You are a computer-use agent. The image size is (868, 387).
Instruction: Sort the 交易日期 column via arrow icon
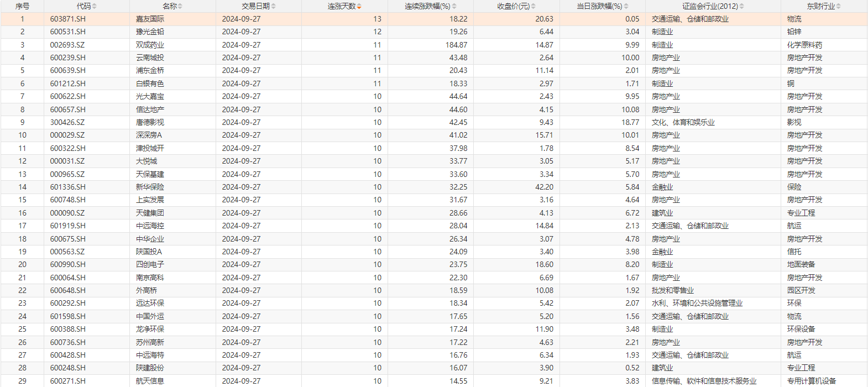[273, 6]
